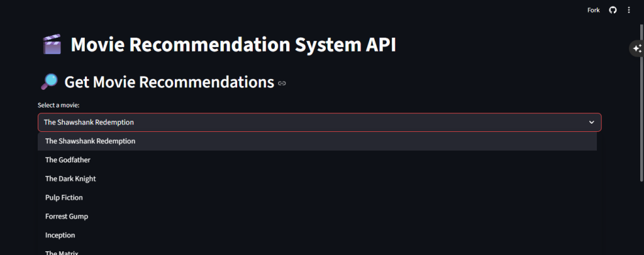Screen dimensions: 644x255
Task: Select The Godfather option
Action: click(x=67, y=160)
